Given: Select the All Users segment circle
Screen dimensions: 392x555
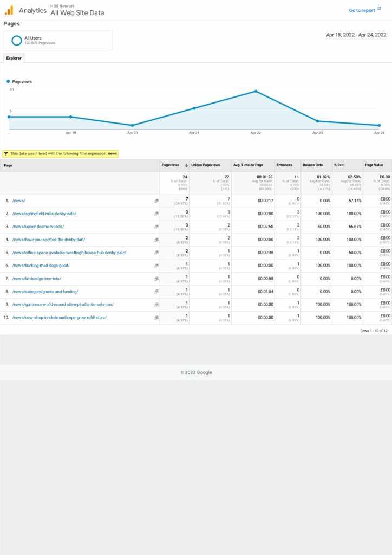Looking at the screenshot, I should [x=17, y=40].
